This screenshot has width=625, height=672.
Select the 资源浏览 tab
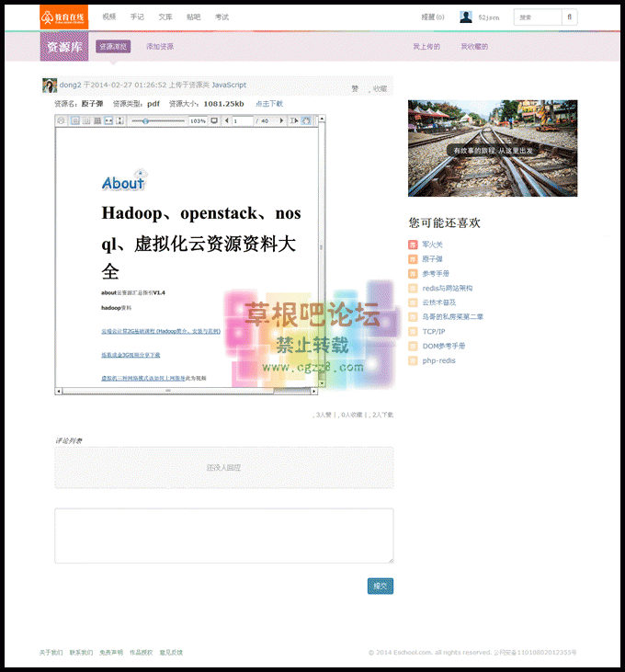tap(113, 46)
